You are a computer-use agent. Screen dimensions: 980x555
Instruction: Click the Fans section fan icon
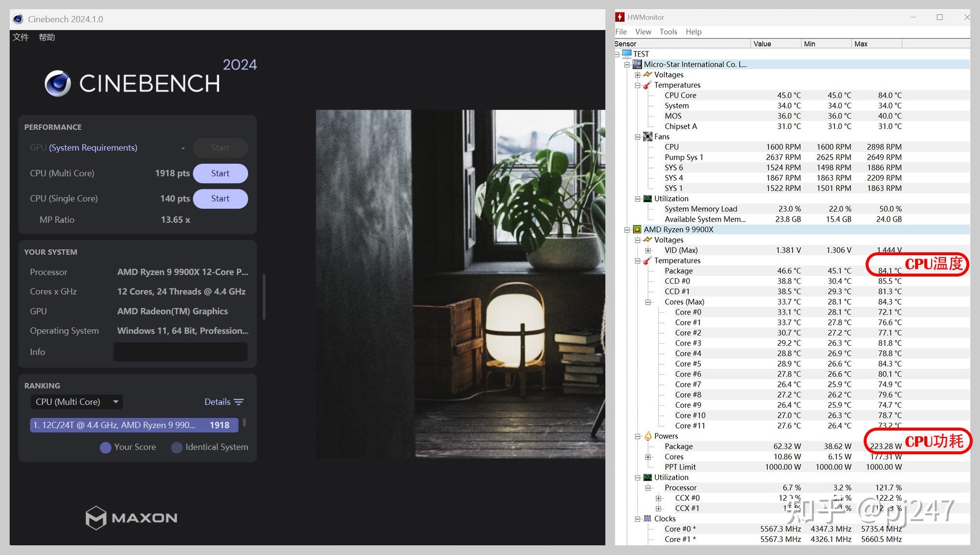point(648,137)
